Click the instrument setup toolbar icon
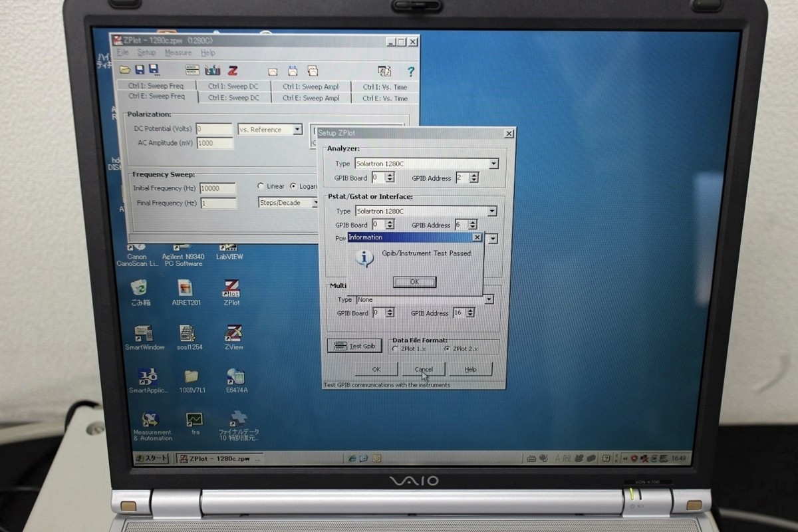 tap(192, 70)
